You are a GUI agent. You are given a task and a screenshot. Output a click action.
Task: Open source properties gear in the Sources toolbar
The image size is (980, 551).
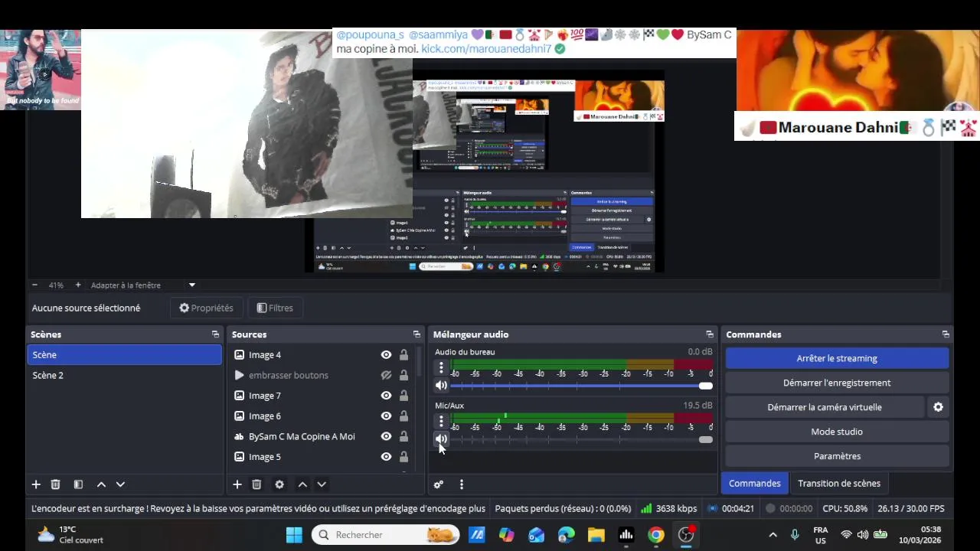point(279,484)
